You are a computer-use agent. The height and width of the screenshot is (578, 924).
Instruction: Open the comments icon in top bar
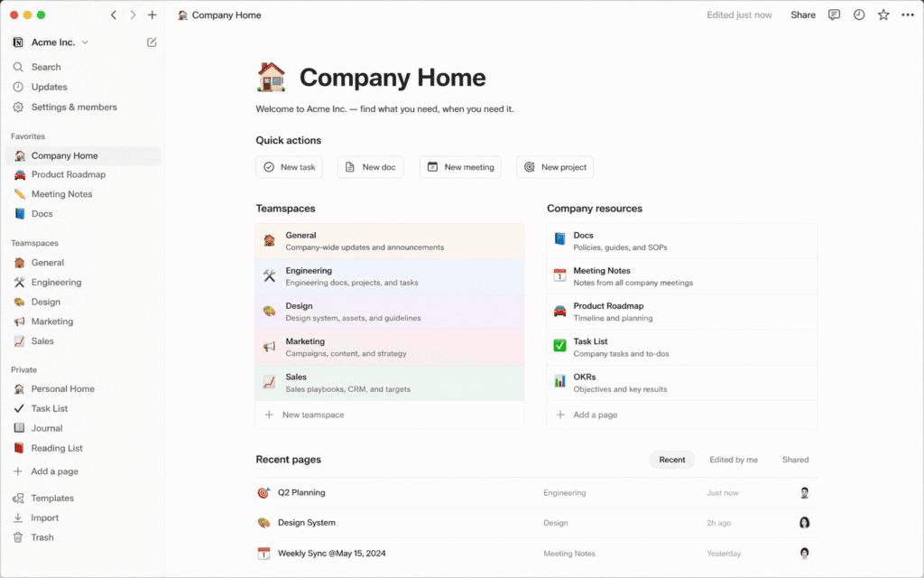coord(834,14)
